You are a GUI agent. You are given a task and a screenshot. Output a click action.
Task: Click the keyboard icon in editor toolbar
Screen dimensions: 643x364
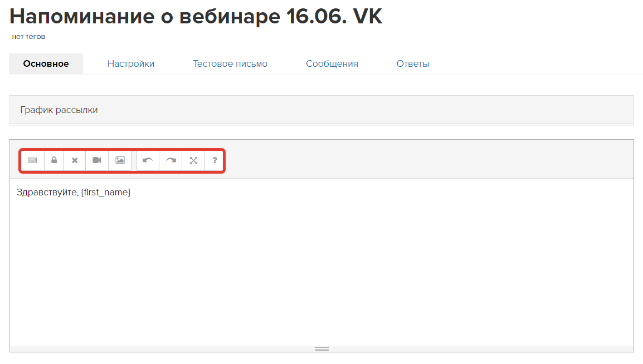(x=32, y=160)
